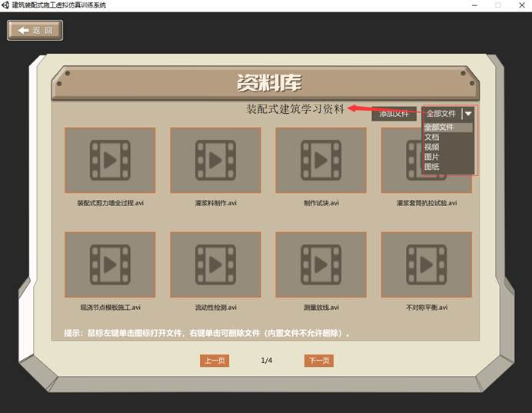
Task: Click the 添加文件 button
Action: 394,114
